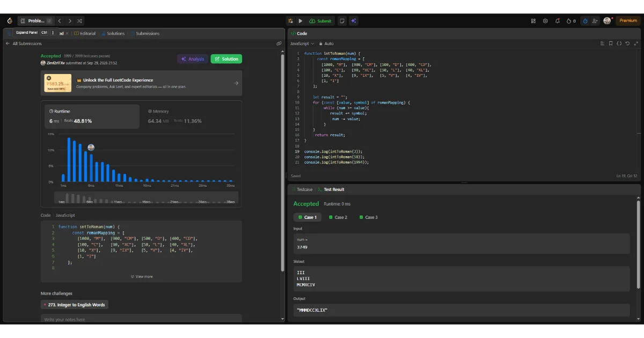Run the code with the play icon
The width and height of the screenshot is (644, 338).
click(x=301, y=21)
